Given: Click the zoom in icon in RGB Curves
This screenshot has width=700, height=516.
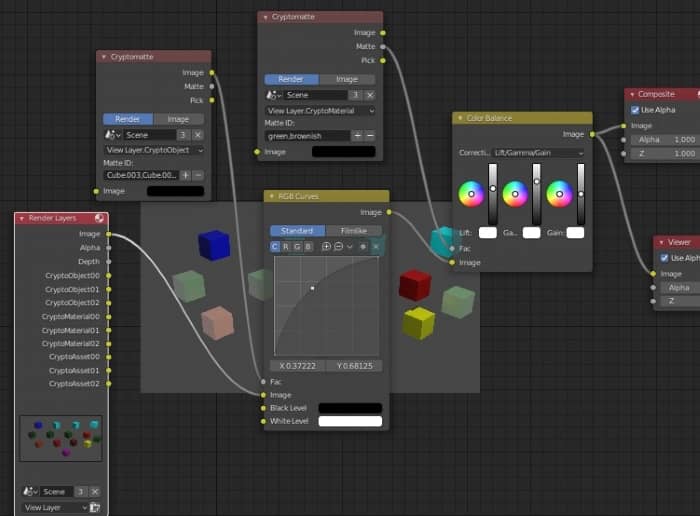Looking at the screenshot, I should click(x=326, y=246).
